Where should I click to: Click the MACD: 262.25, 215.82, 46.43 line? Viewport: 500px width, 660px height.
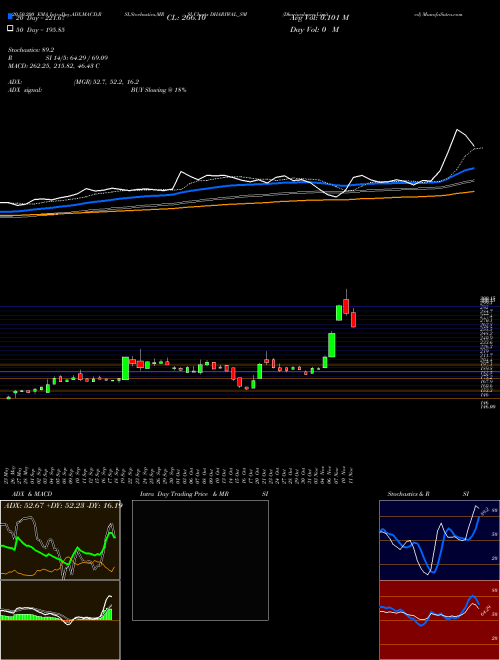point(54,66)
